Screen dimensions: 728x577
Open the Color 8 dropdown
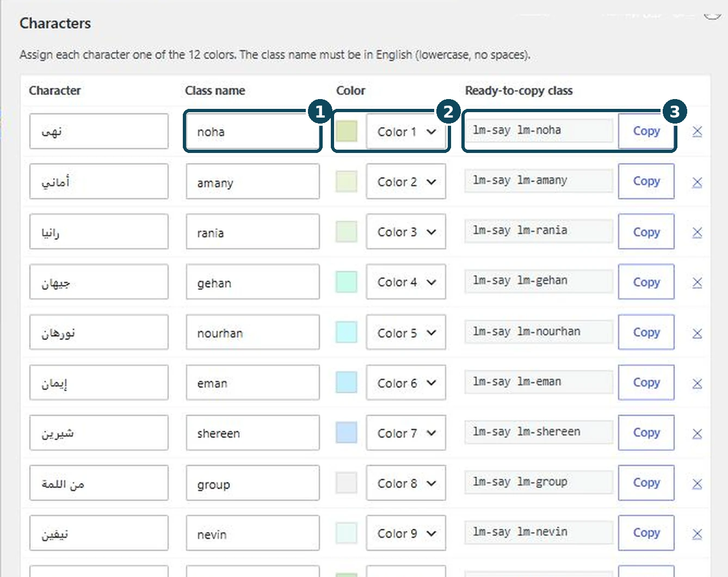click(406, 483)
